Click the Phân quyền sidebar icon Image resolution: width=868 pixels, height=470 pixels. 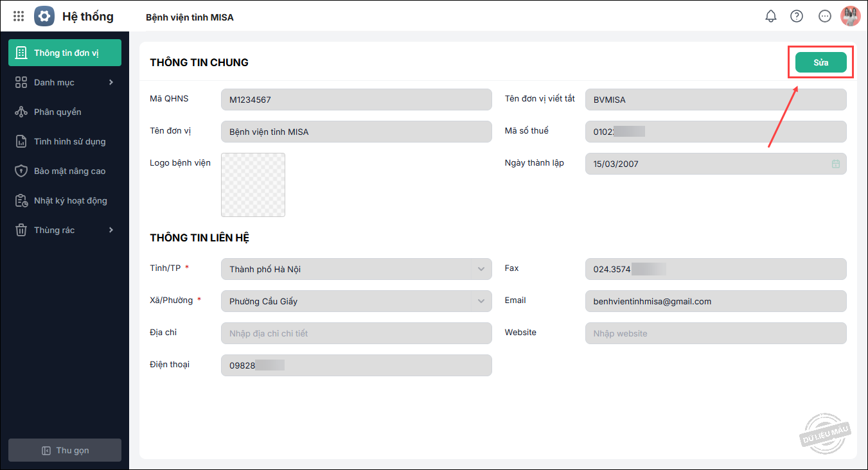(x=21, y=112)
